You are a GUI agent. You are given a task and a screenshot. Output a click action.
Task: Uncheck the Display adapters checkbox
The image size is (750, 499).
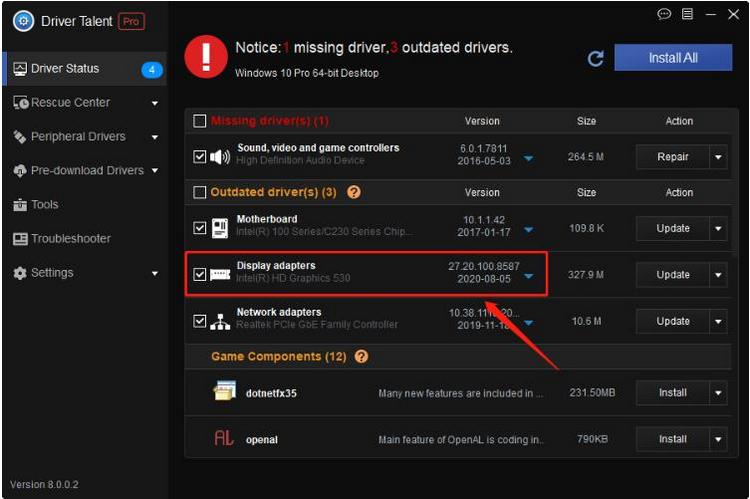click(199, 275)
